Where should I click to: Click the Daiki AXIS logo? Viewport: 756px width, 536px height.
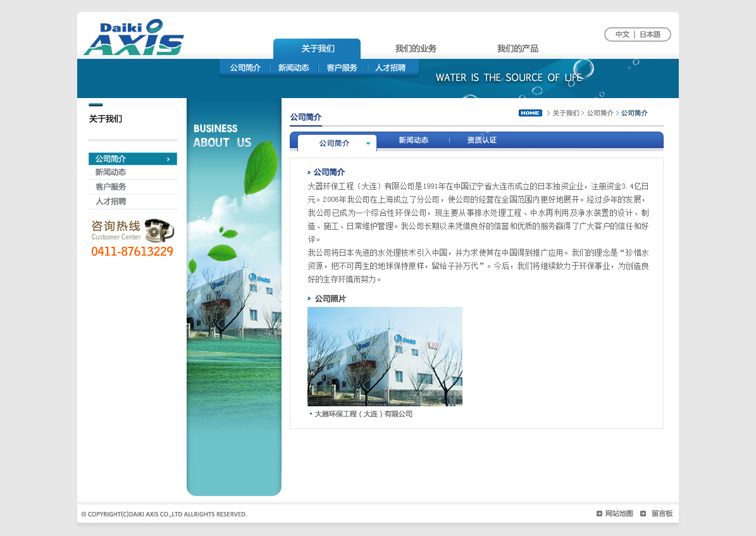point(133,37)
